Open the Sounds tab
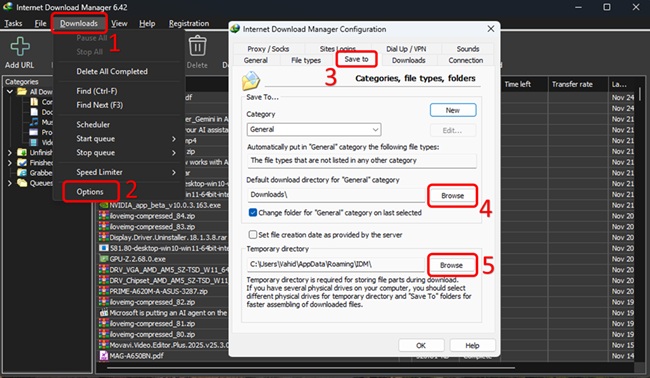The image size is (650, 378). (468, 49)
